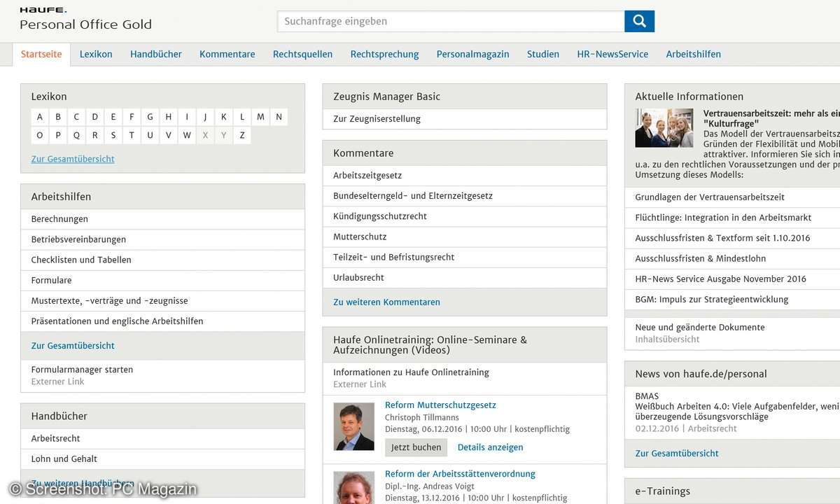840x504 pixels.
Task: Open the Rechtsprechung tab
Action: pos(384,54)
